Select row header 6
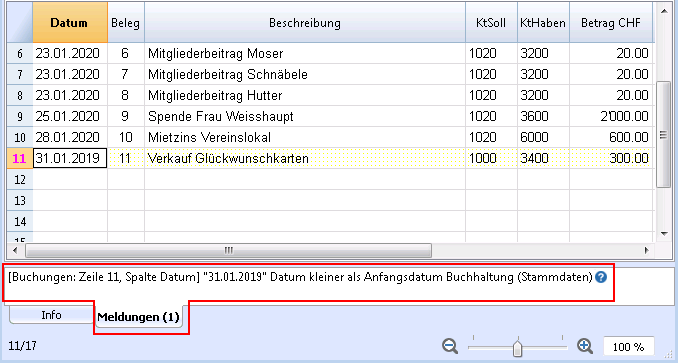The height and width of the screenshot is (363, 678). [x=20, y=53]
